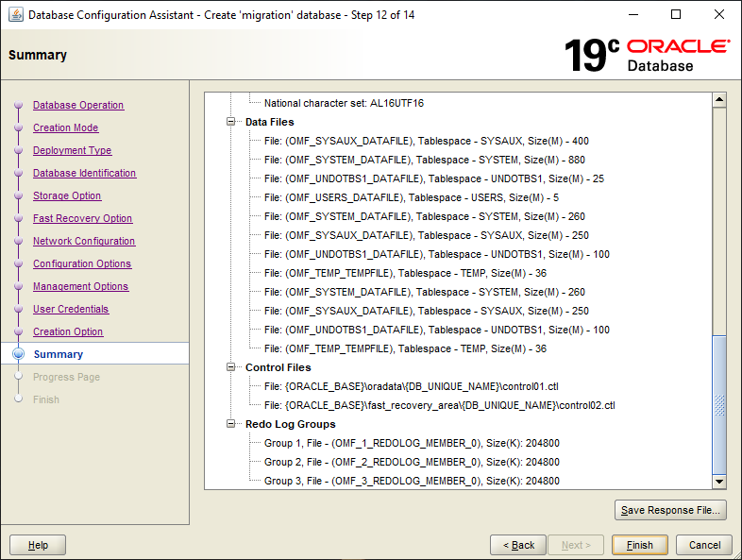742x560 pixels.
Task: Click the scrollbar up arrow
Action: coord(719,100)
